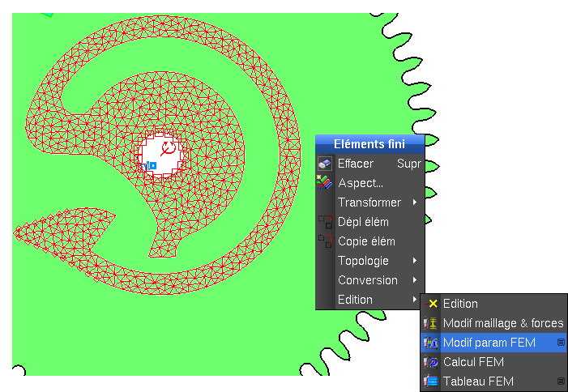Expand the Topologie submenu arrow
568x392 pixels.
tap(415, 261)
